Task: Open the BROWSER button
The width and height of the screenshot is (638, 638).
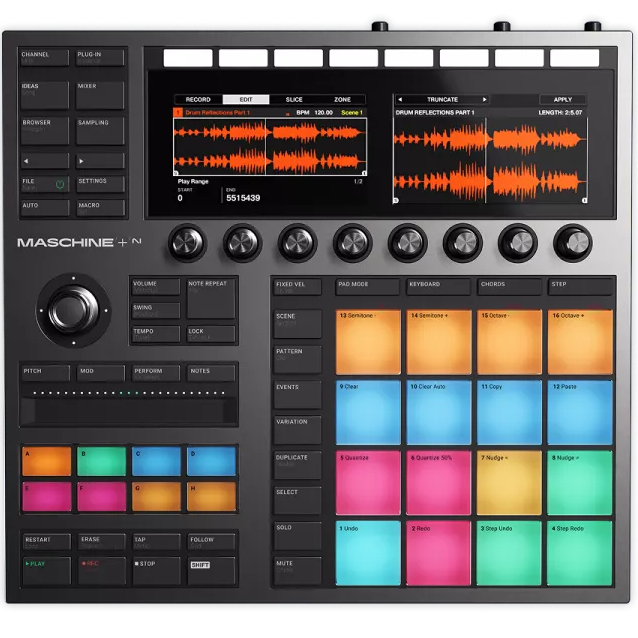Action: click(45, 130)
